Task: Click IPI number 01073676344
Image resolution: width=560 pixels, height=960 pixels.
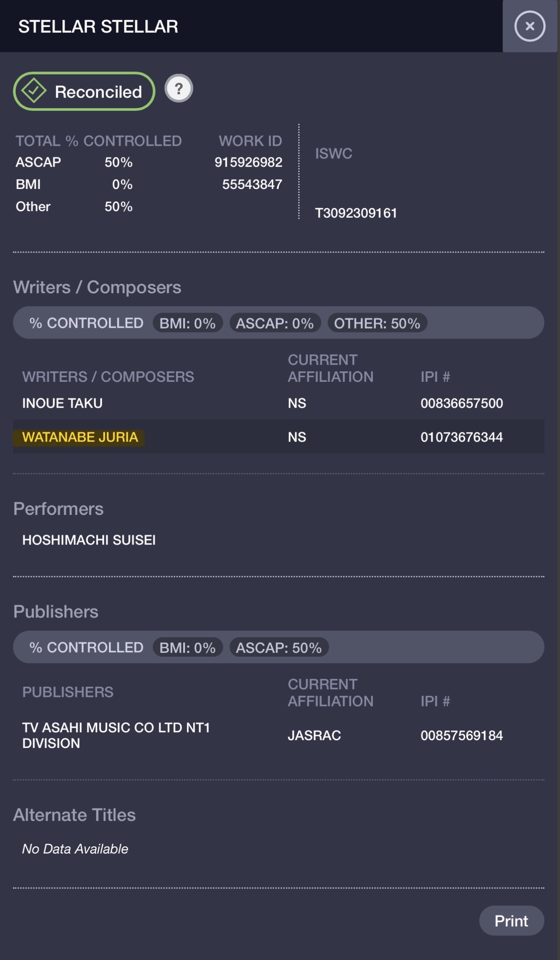Action: pyautogui.click(x=461, y=437)
